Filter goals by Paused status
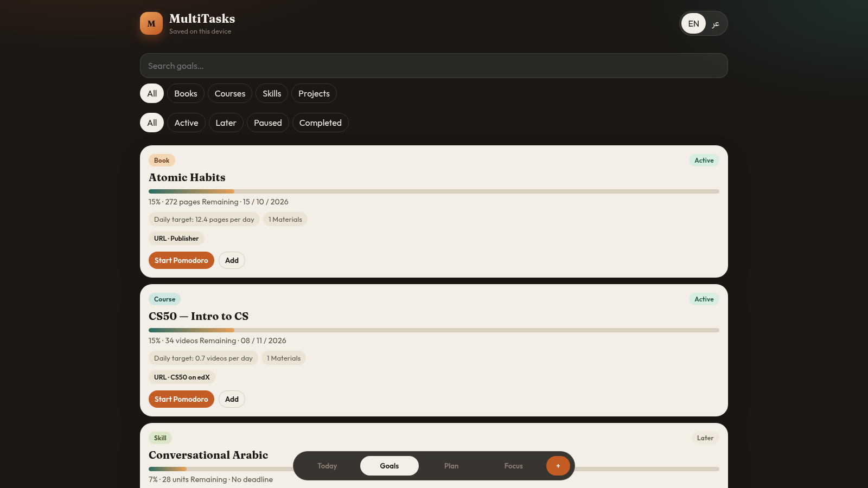This screenshot has width=868, height=488. (x=268, y=123)
